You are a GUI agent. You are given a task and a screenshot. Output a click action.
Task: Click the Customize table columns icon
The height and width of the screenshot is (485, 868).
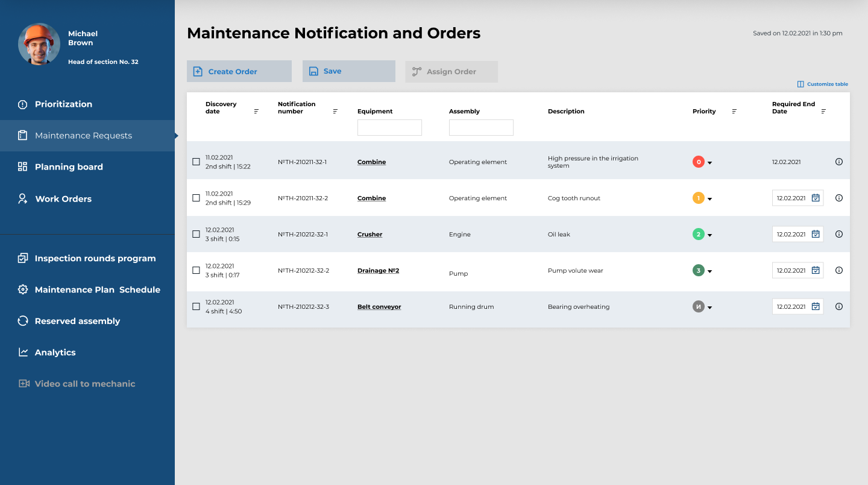[800, 84]
